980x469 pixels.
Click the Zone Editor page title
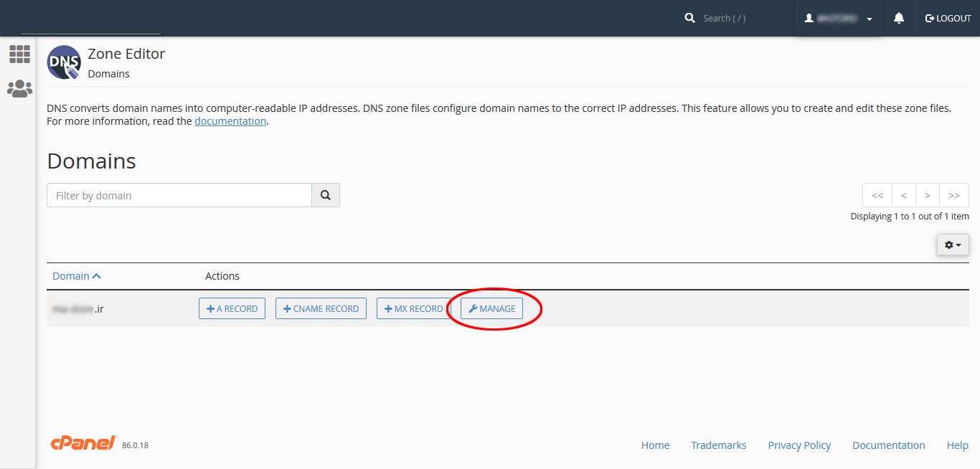(x=126, y=54)
